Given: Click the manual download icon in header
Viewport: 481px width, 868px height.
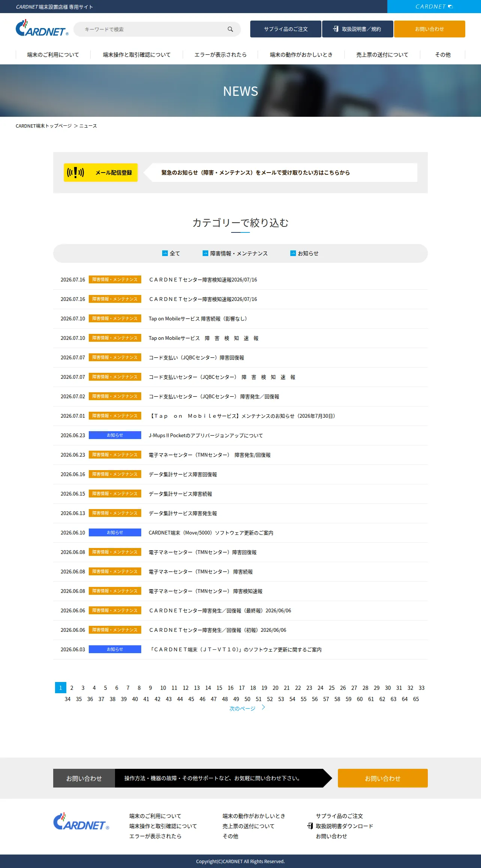Looking at the screenshot, I should tap(336, 29).
